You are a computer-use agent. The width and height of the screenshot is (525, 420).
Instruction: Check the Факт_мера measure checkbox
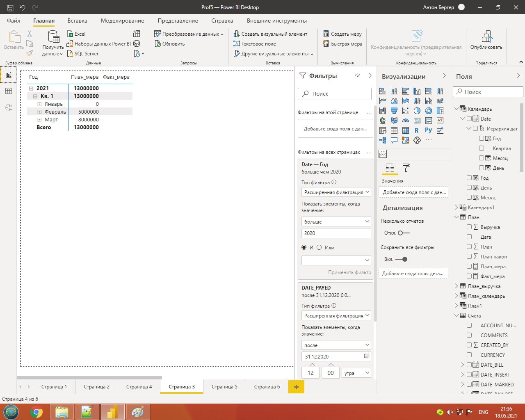click(x=469, y=276)
